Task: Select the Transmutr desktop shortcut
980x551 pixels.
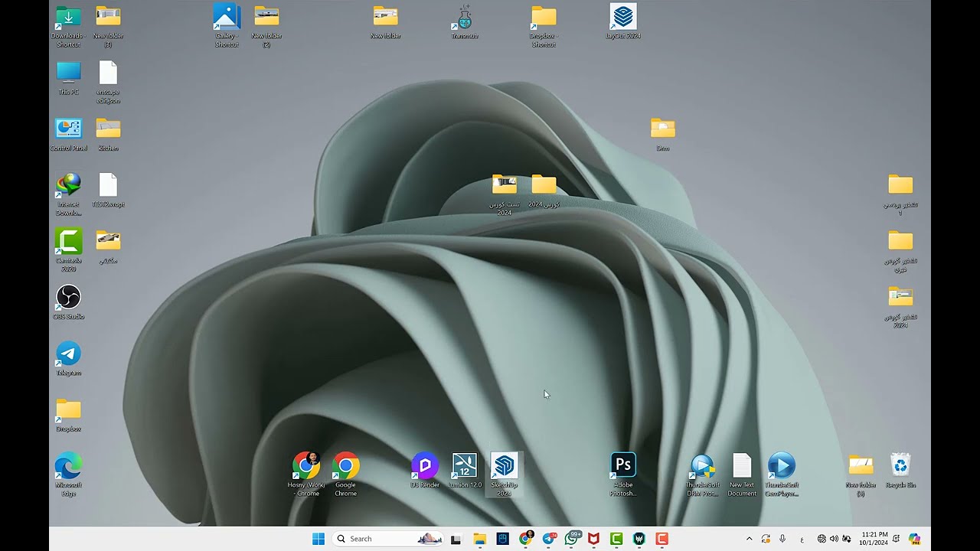Action: point(465,21)
